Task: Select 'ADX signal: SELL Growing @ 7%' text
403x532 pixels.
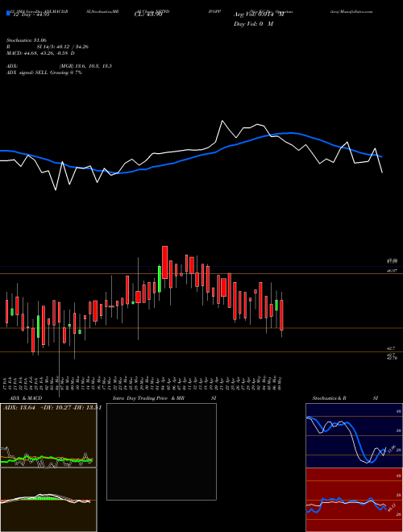Action: [44, 73]
